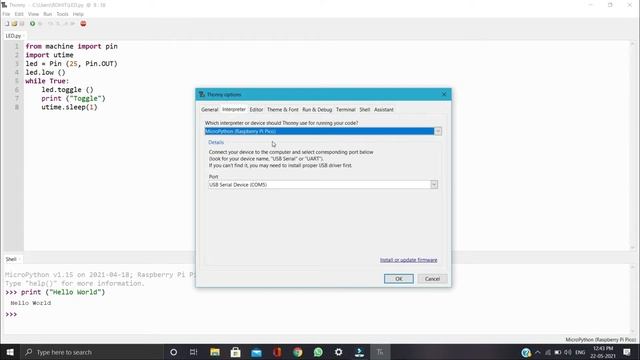Viewport: 640px width, 360px height.
Task: Run current script with the green play icon
Action: click(32, 24)
